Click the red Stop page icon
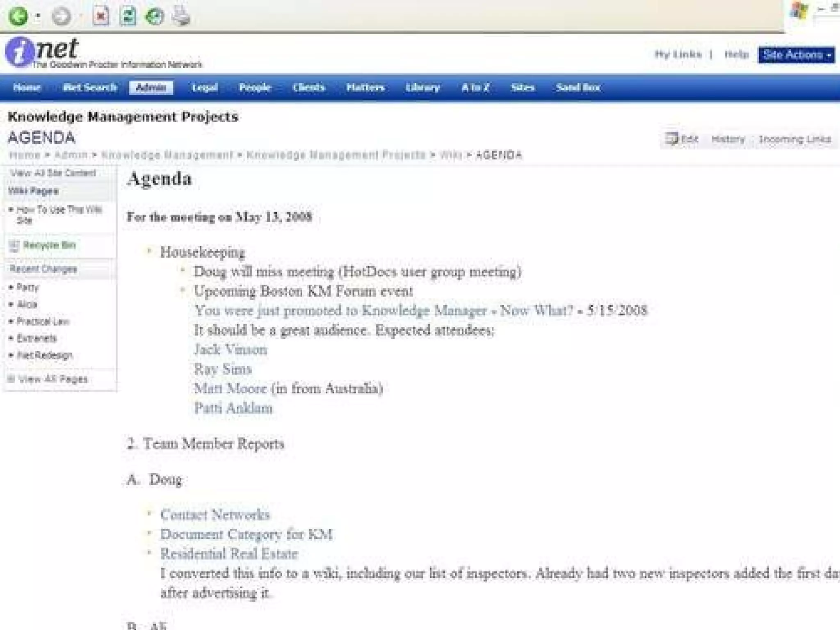 coord(101,16)
